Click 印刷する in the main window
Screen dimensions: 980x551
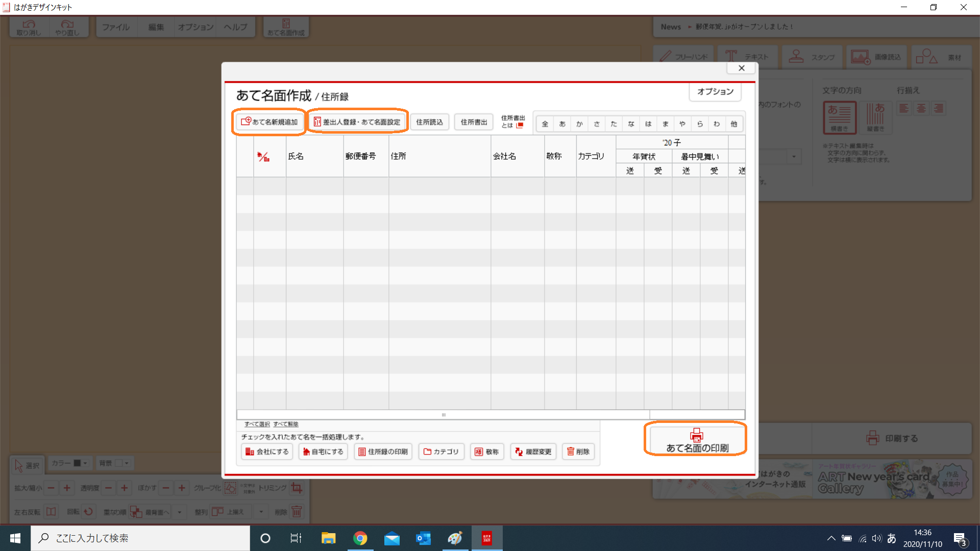click(x=892, y=438)
